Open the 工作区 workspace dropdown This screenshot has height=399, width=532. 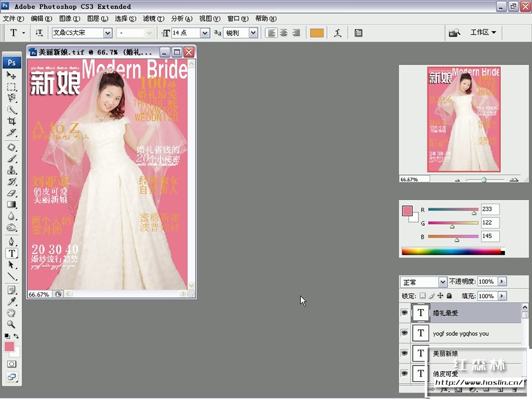point(483,32)
